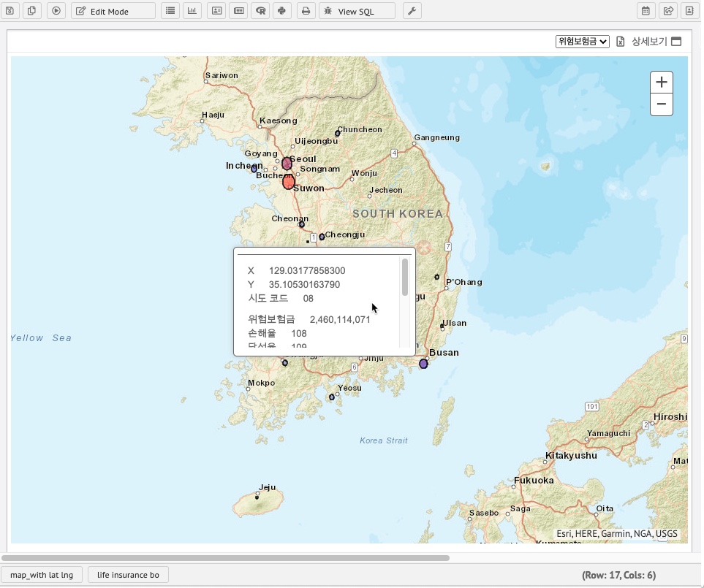Click the purple marker at Busan
The height and width of the screenshot is (588, 704).
423,364
